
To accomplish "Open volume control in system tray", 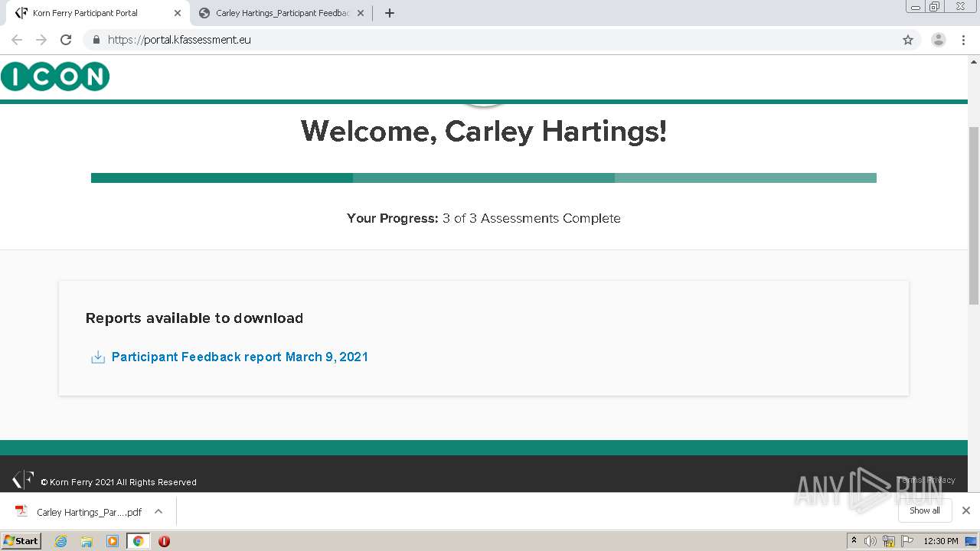I will point(871,541).
